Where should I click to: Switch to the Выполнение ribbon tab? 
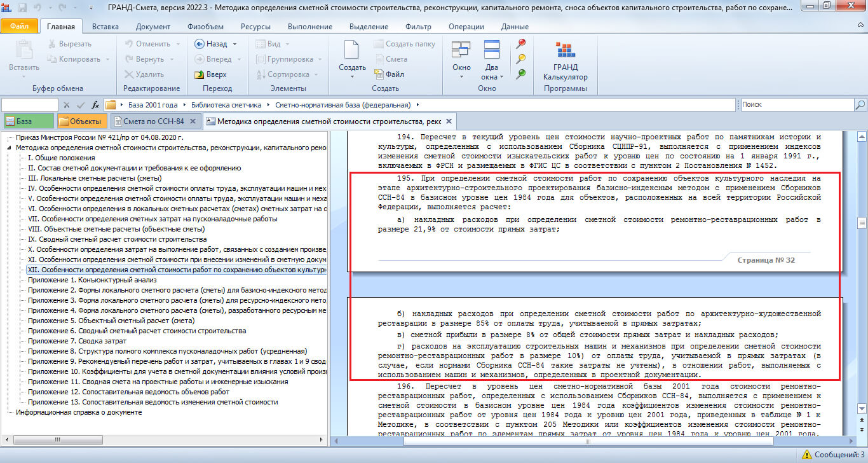309,27
